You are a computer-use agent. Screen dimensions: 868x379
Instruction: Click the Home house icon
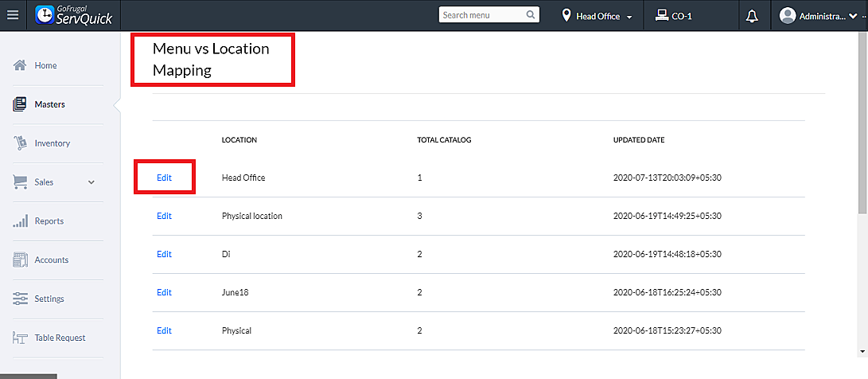21,65
